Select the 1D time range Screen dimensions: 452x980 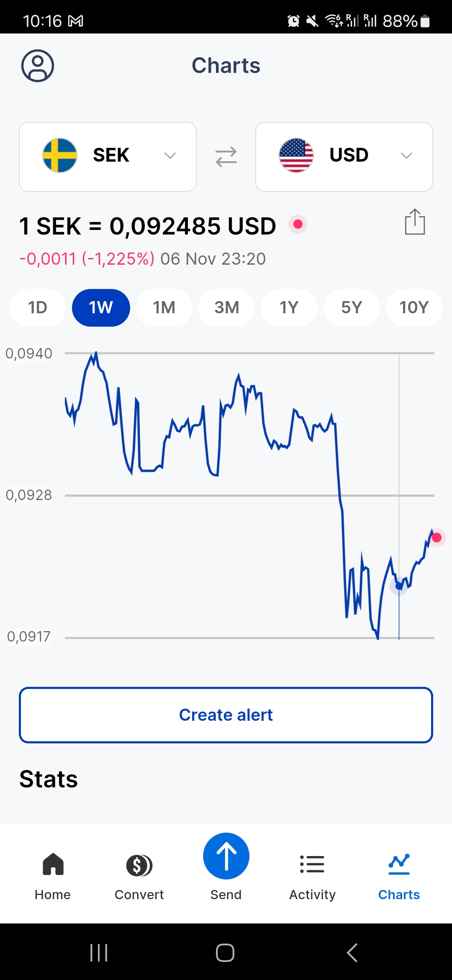point(38,308)
